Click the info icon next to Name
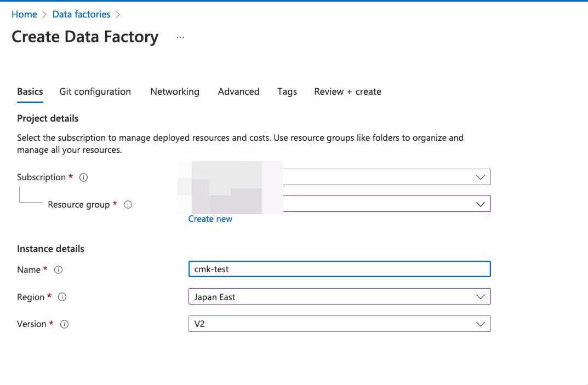This screenshot has height=385, width=588. pos(59,269)
